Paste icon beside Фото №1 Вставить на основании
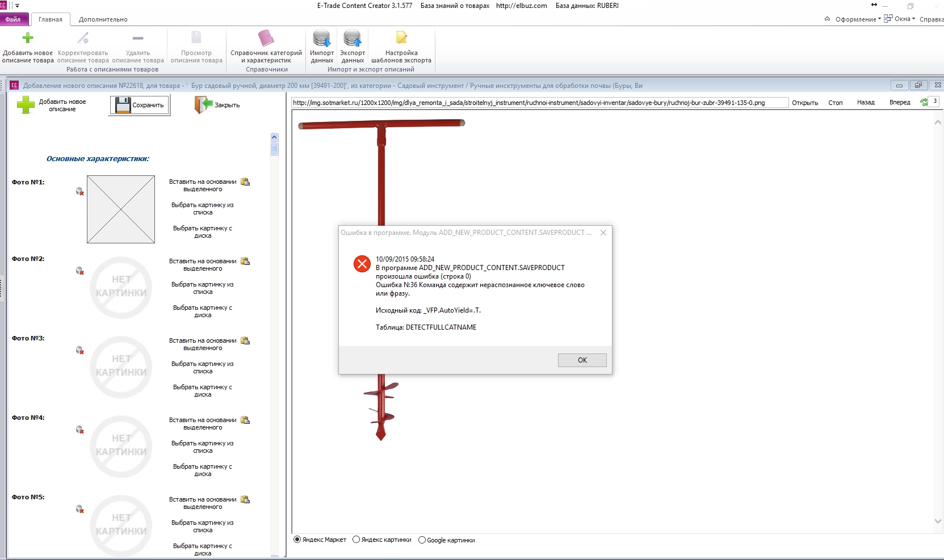Viewport: 944px width, 560px height. [245, 182]
